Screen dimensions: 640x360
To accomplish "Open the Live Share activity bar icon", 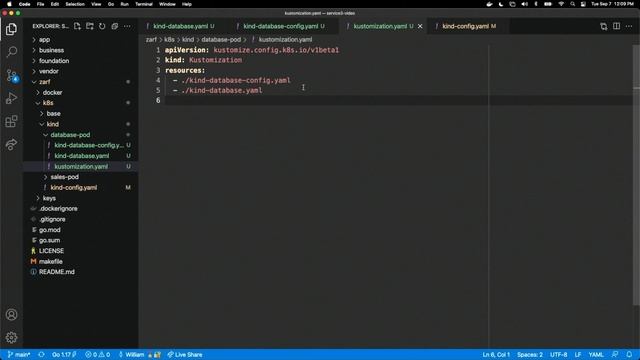I will pos(11,144).
